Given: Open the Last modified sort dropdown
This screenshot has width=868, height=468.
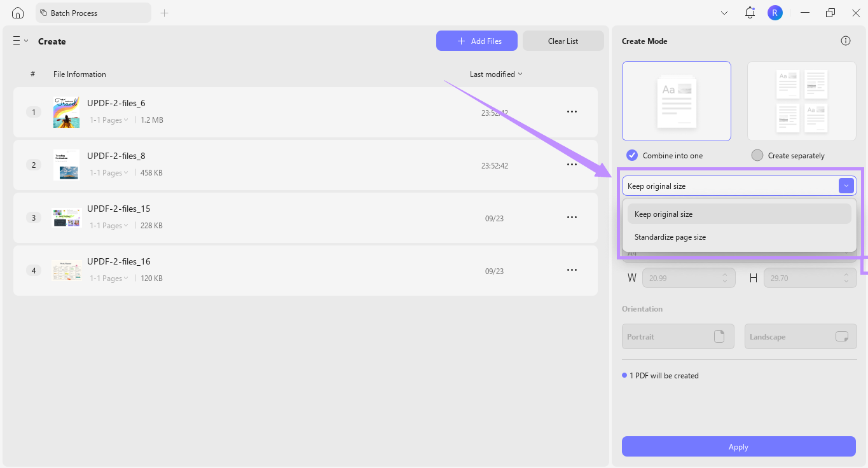Looking at the screenshot, I should (495, 74).
